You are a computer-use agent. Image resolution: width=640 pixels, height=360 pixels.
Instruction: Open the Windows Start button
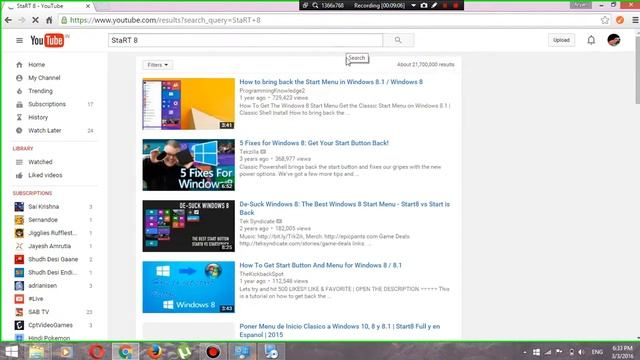point(12,351)
